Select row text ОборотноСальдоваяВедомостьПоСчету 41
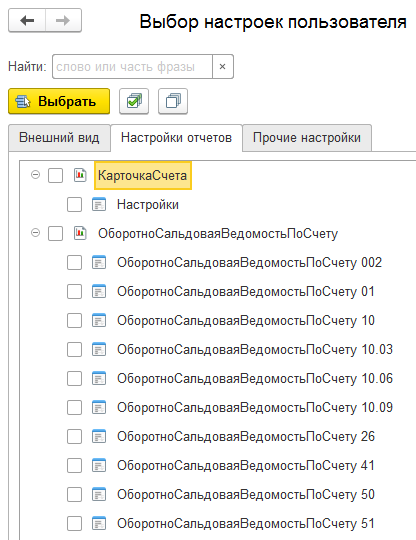Screen dimensions: 416x540 coord(246,465)
